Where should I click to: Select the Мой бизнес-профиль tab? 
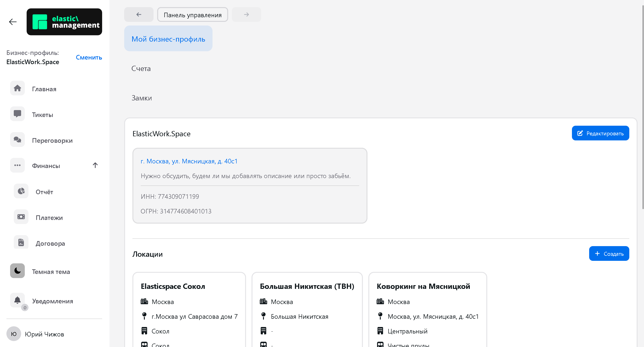[x=168, y=39]
